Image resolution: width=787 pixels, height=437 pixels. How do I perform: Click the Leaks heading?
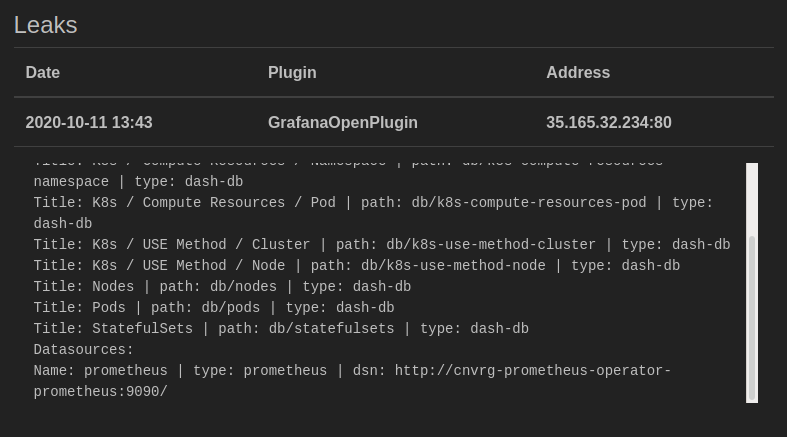click(46, 25)
